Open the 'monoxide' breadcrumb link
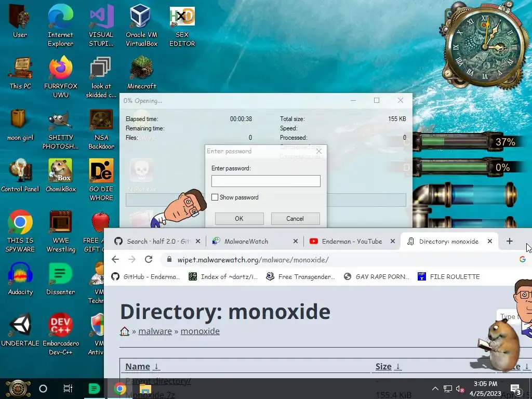The image size is (532, 399). (200, 331)
